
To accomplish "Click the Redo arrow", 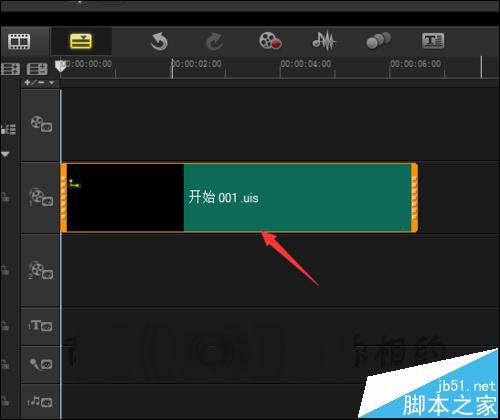I will pyautogui.click(x=214, y=41).
